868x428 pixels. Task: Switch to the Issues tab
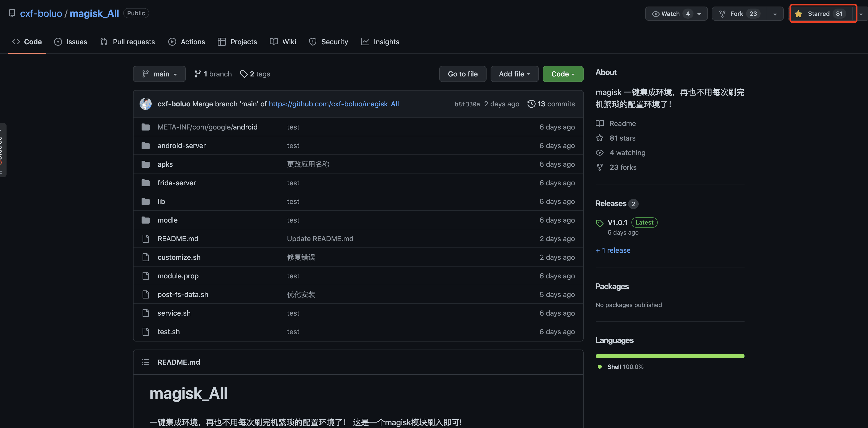(x=70, y=42)
